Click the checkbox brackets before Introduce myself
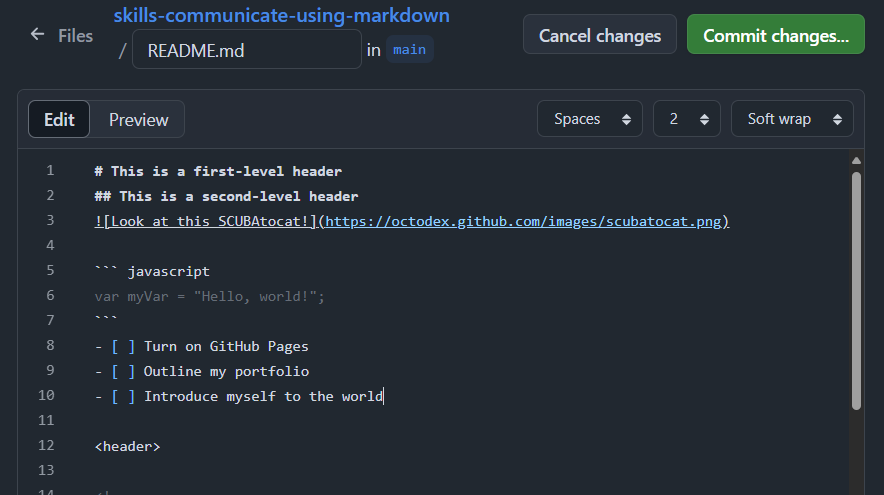Screen dimensions: 884x495 [123, 396]
